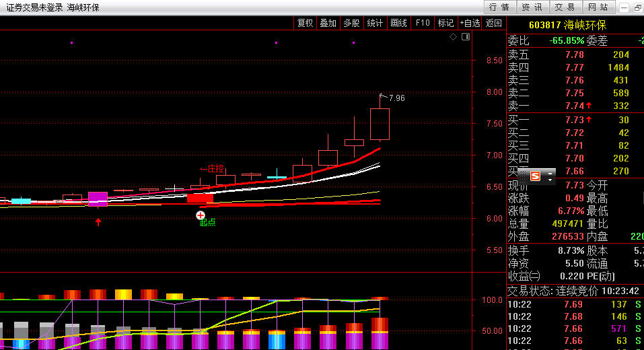
Task: Click the 复权 toolbar button
Action: 306,23
